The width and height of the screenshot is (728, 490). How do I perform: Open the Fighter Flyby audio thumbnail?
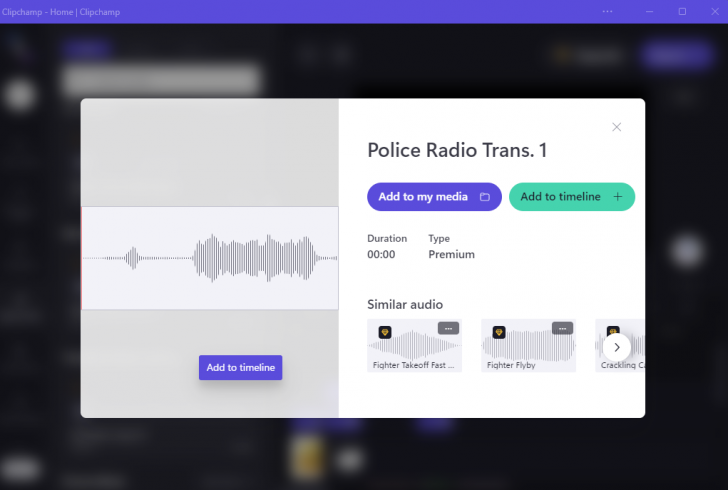(528, 345)
